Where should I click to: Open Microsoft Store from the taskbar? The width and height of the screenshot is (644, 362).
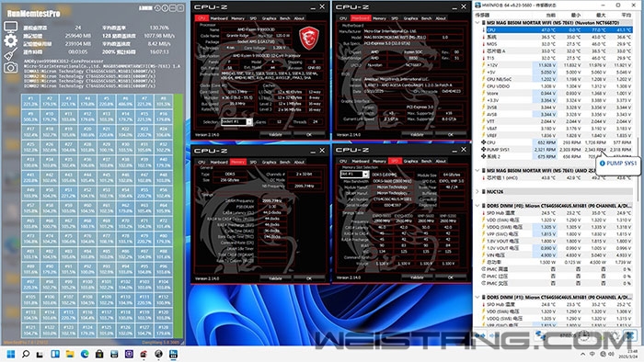(x=99, y=354)
